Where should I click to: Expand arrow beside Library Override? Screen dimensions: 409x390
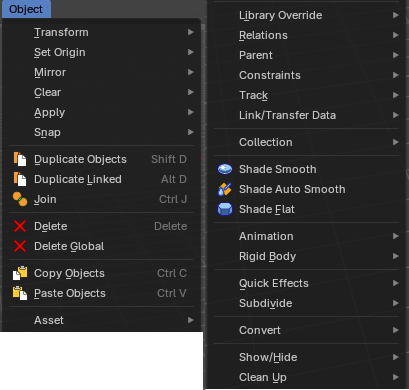coord(396,15)
